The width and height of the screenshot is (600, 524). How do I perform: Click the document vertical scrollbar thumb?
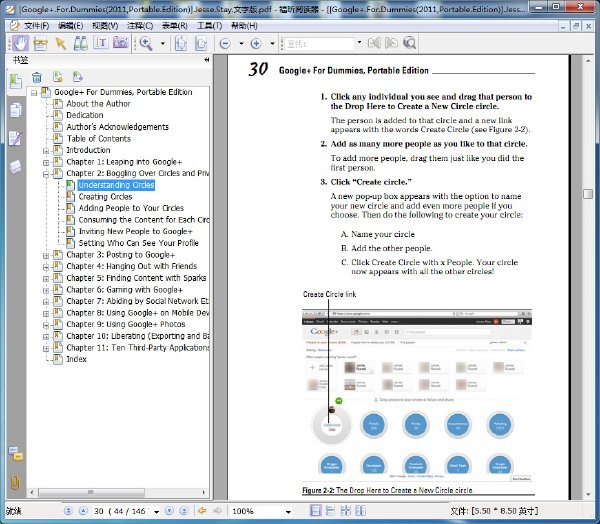[588, 194]
